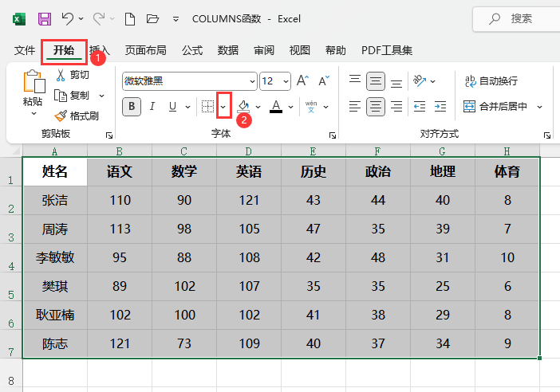Click the Redo arrow icon

point(99,18)
